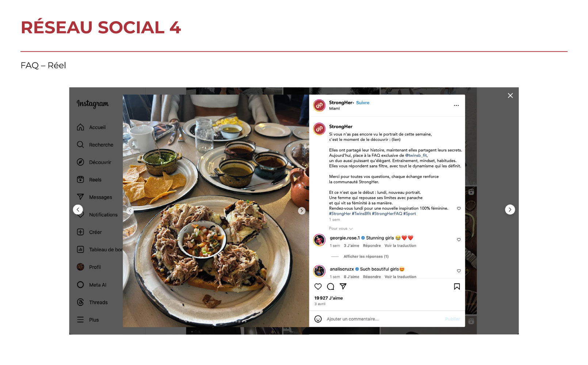Open the comment bubble icon
This screenshot has height=365, width=588.
point(331,287)
